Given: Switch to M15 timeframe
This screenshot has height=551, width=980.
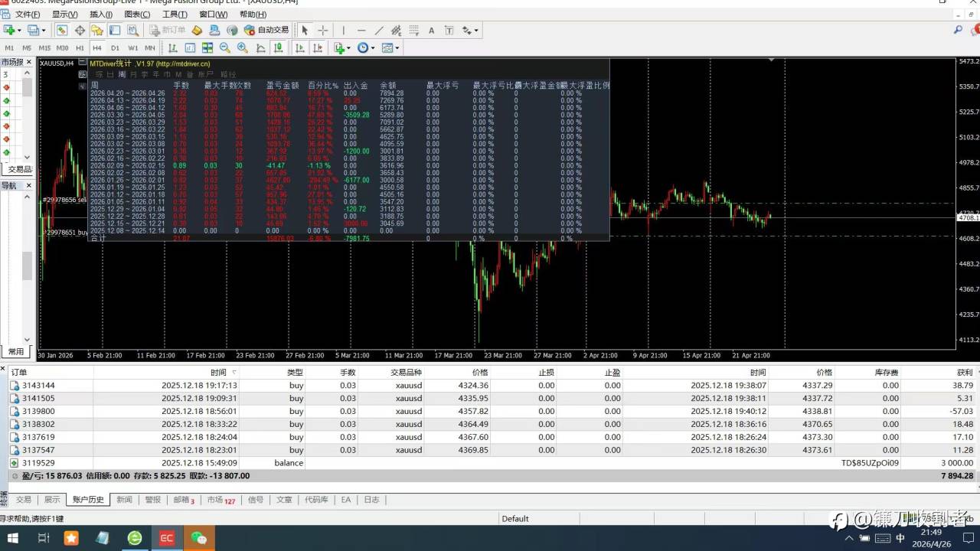Looking at the screenshot, I should click(44, 47).
